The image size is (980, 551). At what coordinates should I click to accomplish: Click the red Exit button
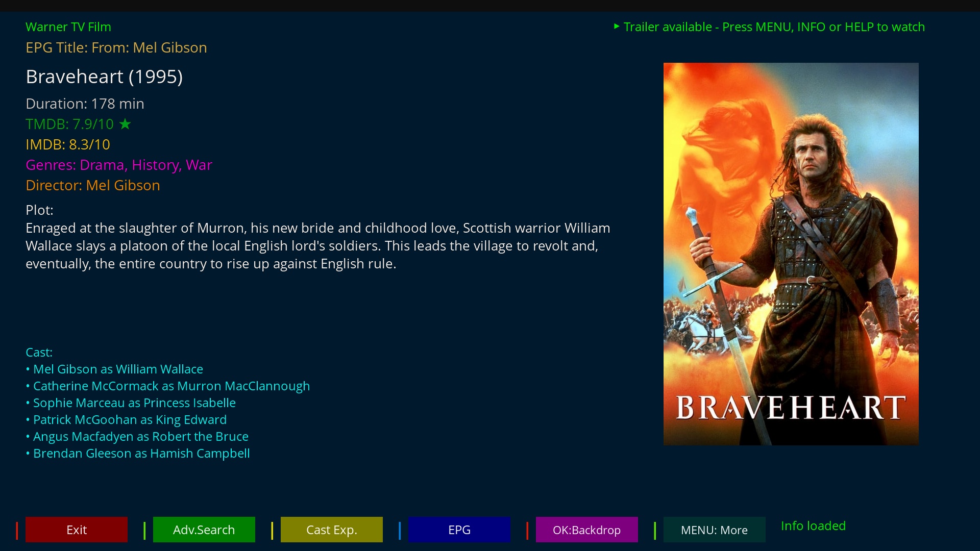click(x=77, y=530)
